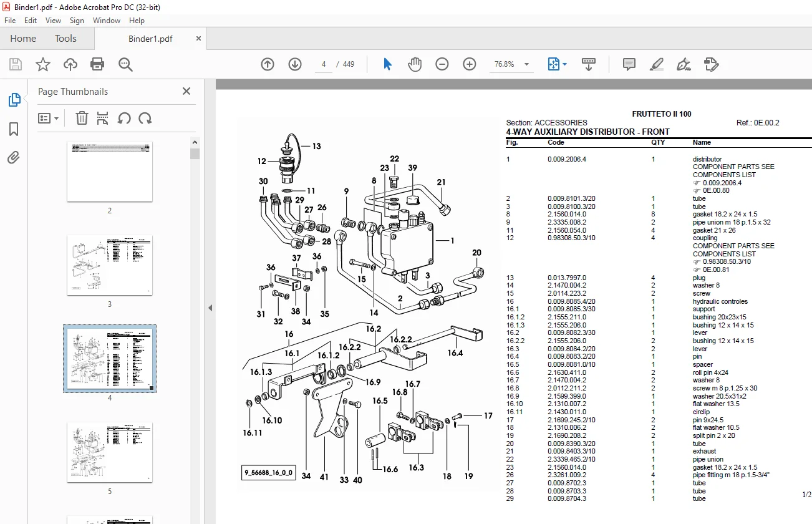This screenshot has height=524, width=812.
Task: Activate the hand pan tool
Action: click(x=415, y=64)
